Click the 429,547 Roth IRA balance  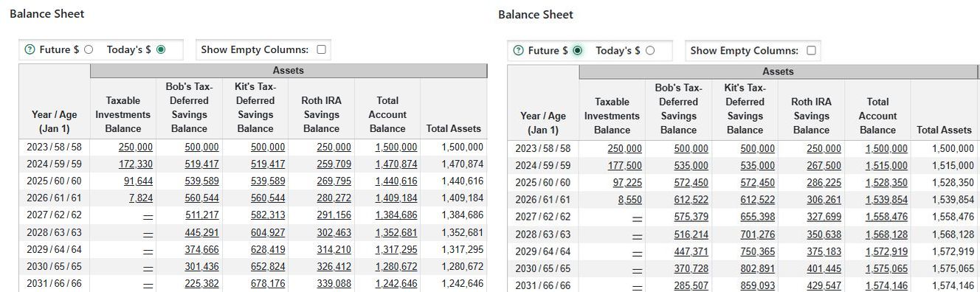coord(824,285)
